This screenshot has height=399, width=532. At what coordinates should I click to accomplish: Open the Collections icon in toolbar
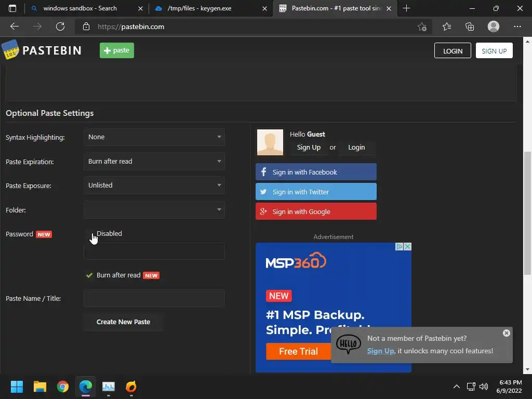click(x=470, y=26)
